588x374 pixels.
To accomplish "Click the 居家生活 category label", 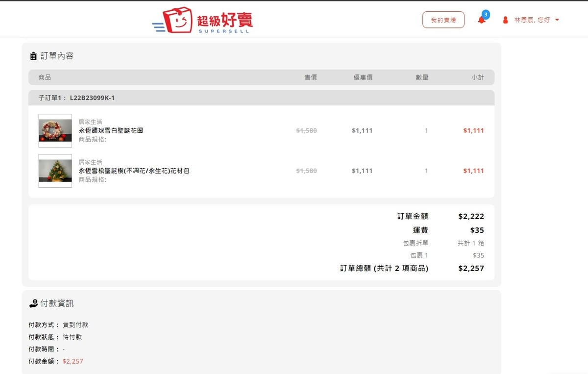I will (x=90, y=121).
